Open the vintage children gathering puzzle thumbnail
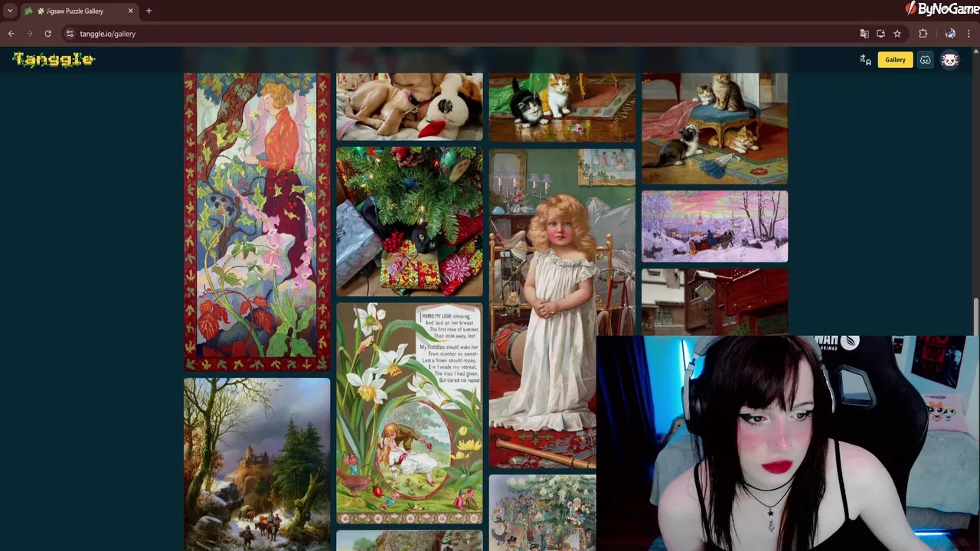Screen dimensions: 980x551 click(542, 513)
